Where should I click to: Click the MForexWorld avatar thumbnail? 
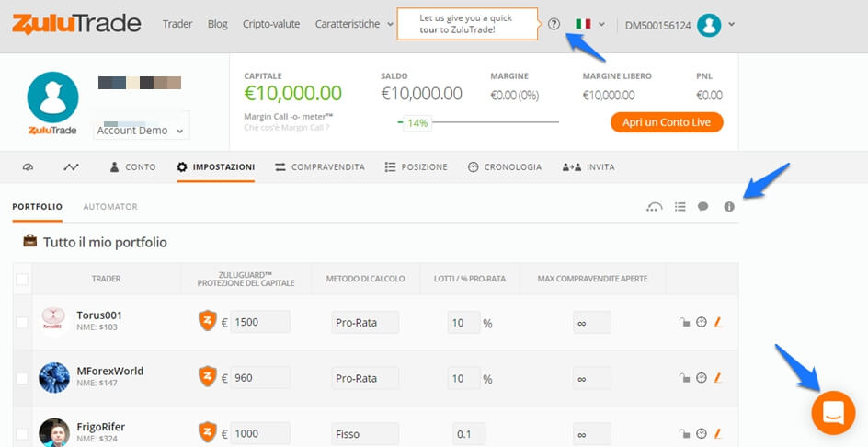click(53, 378)
